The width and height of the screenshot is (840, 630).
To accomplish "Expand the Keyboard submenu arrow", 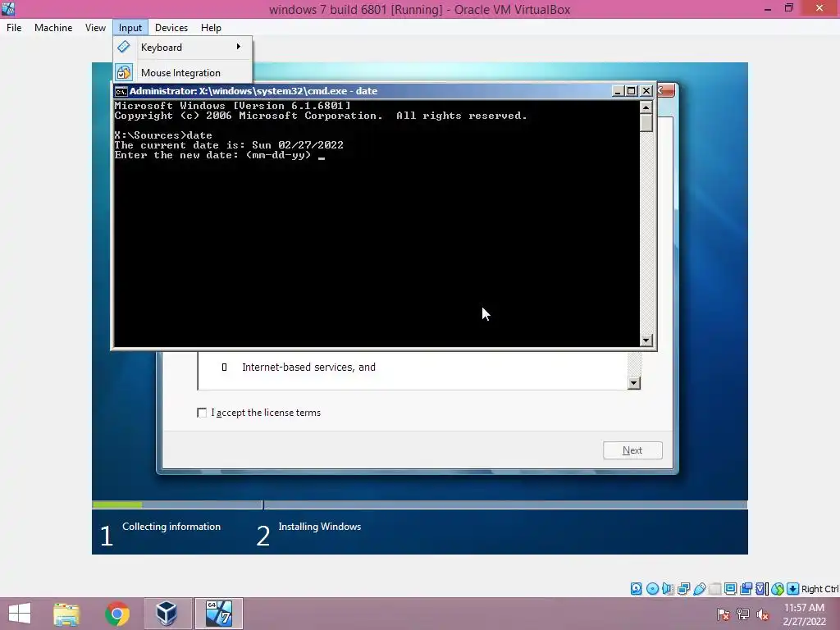I will [239, 47].
